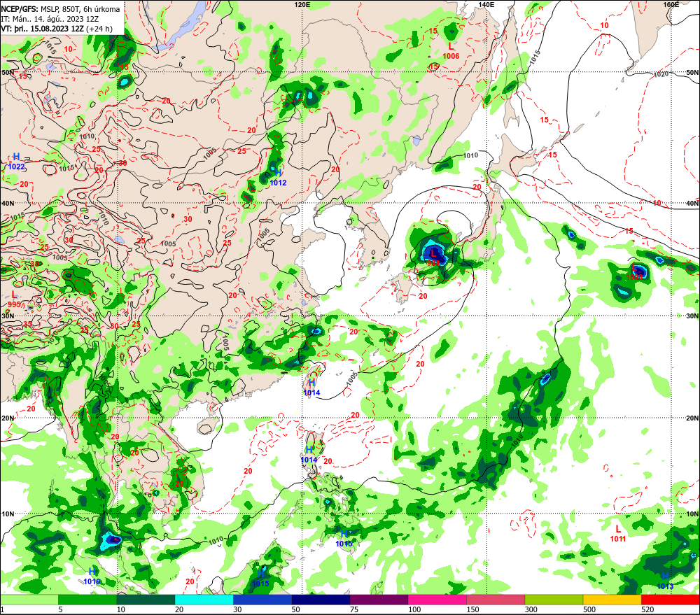
Task: Select the orange 500–520 mm legend swatch
Action: pyautogui.click(x=612, y=600)
